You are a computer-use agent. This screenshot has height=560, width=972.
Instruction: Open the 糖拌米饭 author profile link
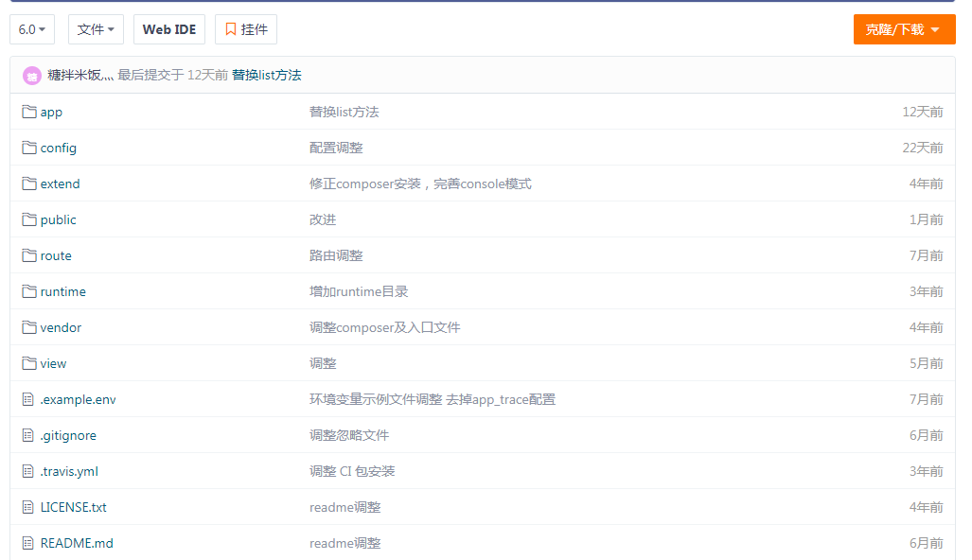pyautogui.click(x=80, y=75)
